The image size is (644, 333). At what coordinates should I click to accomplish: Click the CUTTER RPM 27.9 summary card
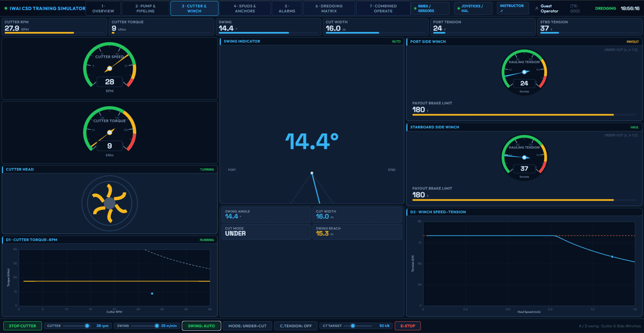[x=54, y=26]
